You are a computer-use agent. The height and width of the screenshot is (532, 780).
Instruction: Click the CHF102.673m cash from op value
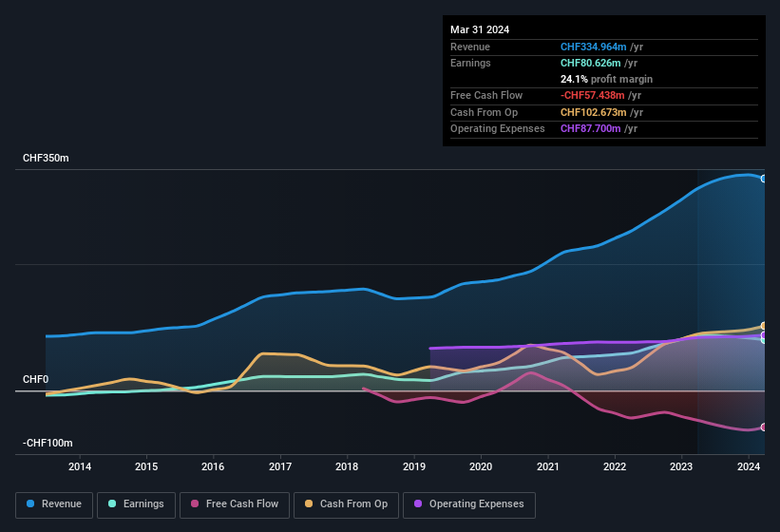(x=594, y=112)
